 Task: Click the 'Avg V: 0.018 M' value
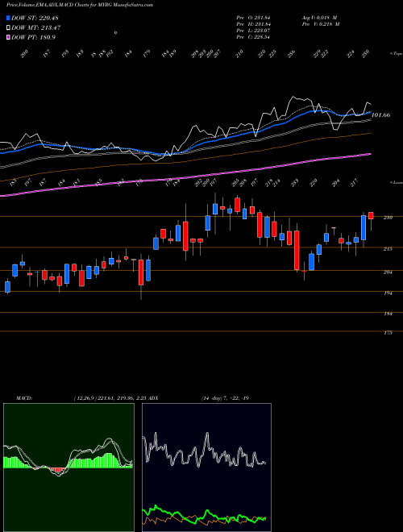(320, 18)
